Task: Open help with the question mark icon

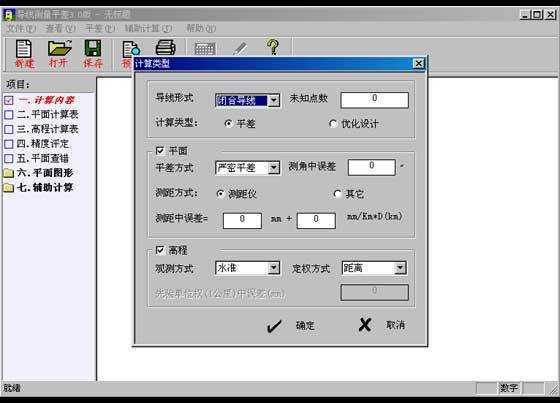Action: (273, 47)
